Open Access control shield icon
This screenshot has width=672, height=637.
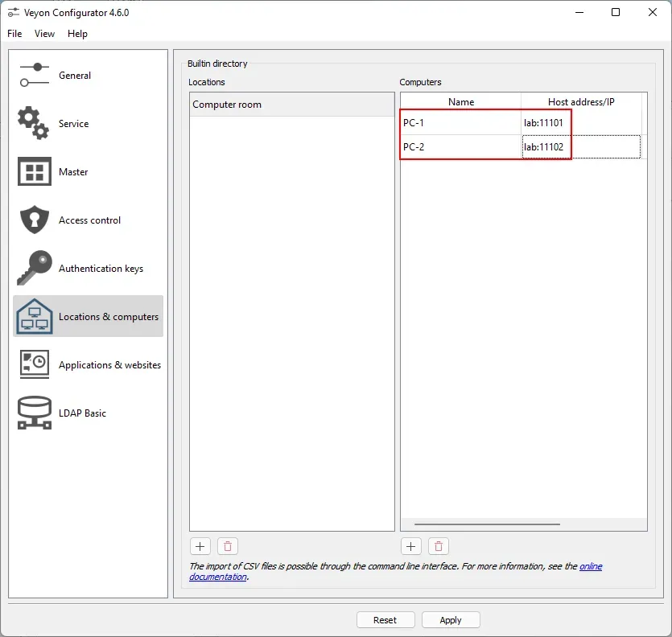(35, 220)
